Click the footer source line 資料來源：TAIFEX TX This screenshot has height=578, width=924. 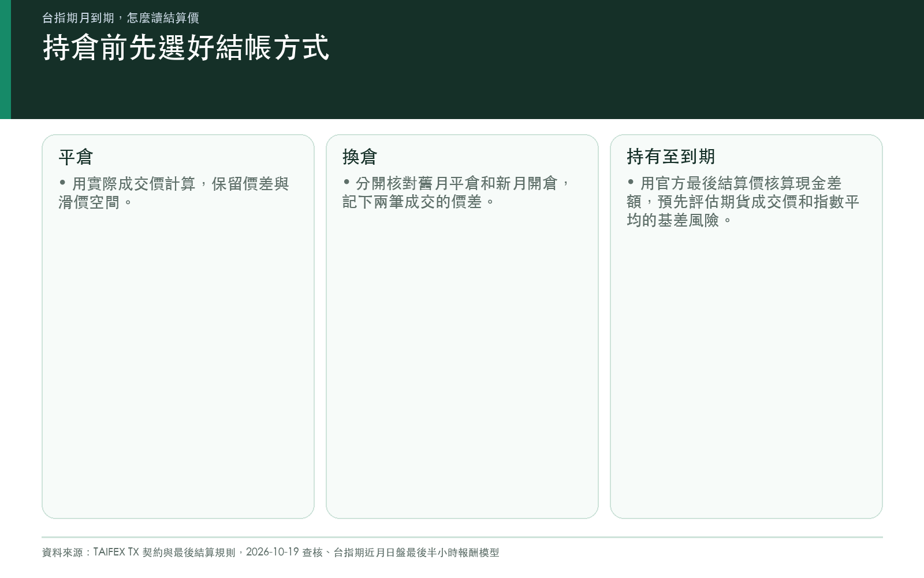coord(270,553)
